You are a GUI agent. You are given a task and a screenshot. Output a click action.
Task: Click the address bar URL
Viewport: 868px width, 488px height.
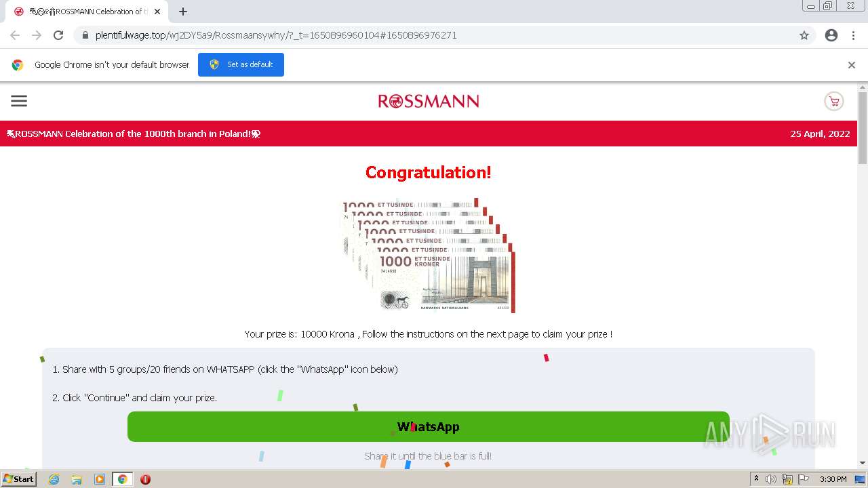coord(276,35)
